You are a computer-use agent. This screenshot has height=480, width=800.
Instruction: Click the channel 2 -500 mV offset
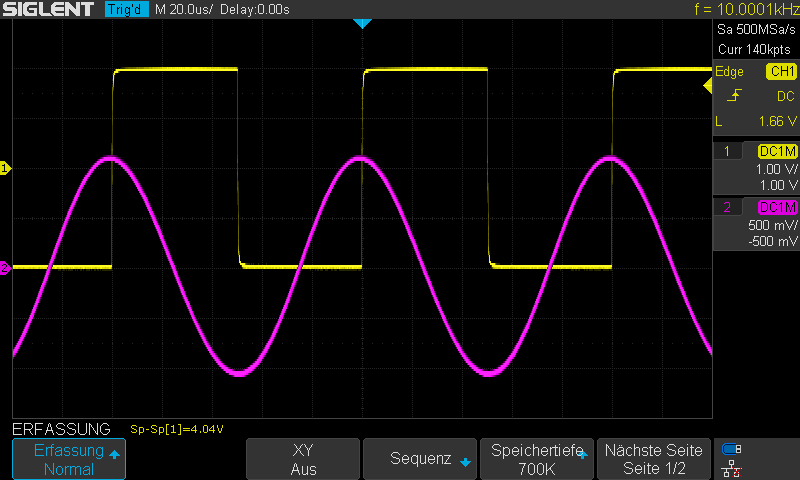point(772,241)
